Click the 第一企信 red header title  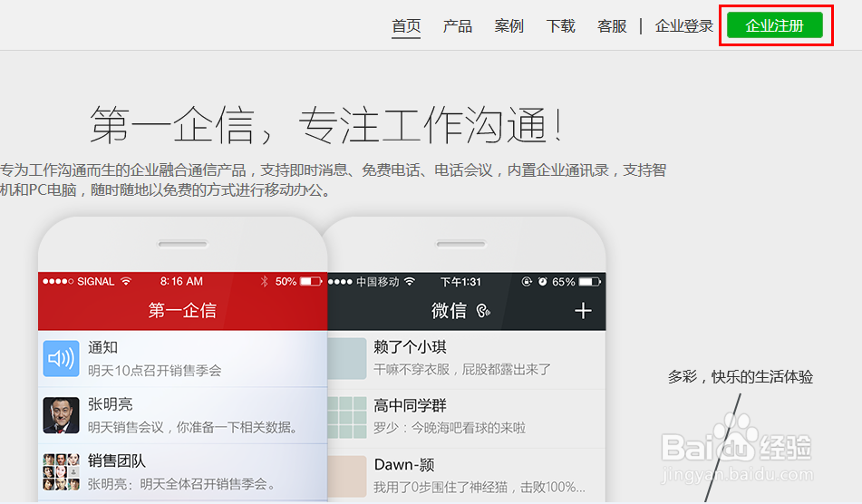pos(182,311)
